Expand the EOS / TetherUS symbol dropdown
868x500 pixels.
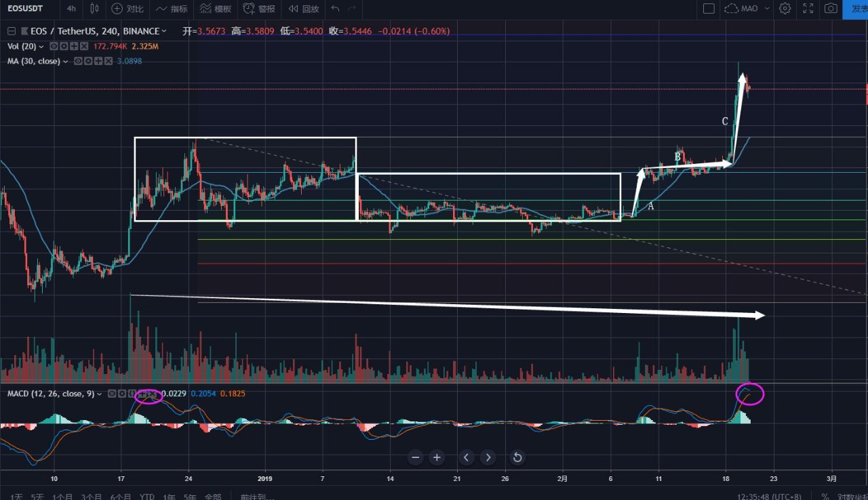pyautogui.click(x=165, y=31)
